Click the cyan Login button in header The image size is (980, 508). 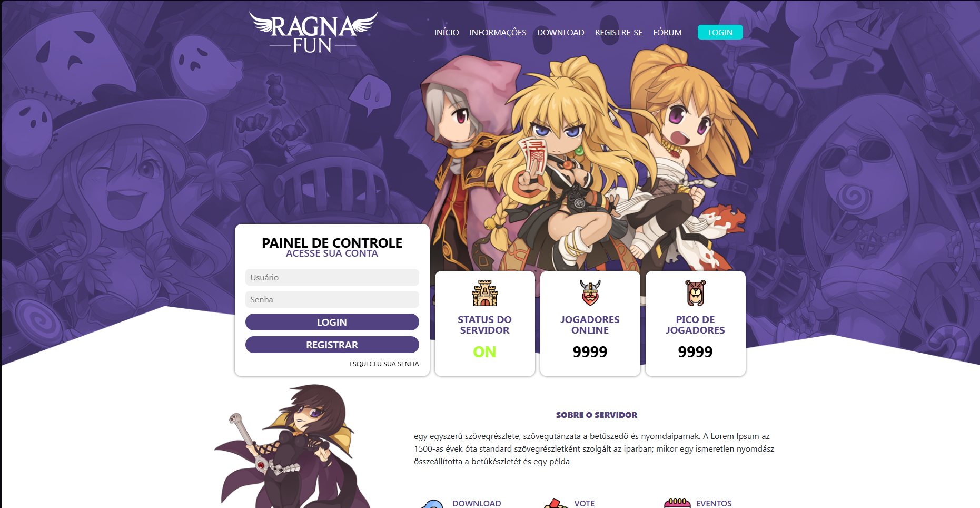tap(720, 32)
